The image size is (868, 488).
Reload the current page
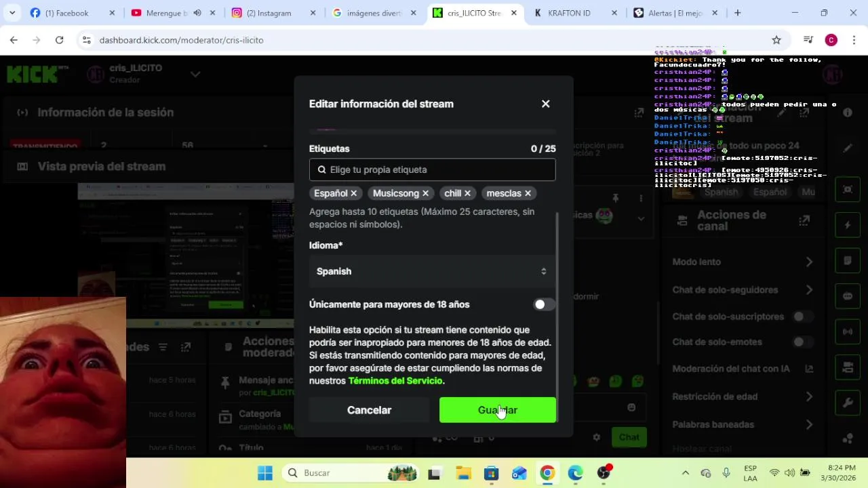click(59, 40)
